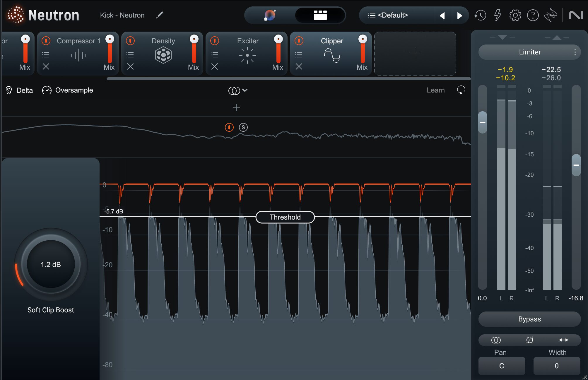
Task: Add a new module with plus slot
Action: point(415,53)
